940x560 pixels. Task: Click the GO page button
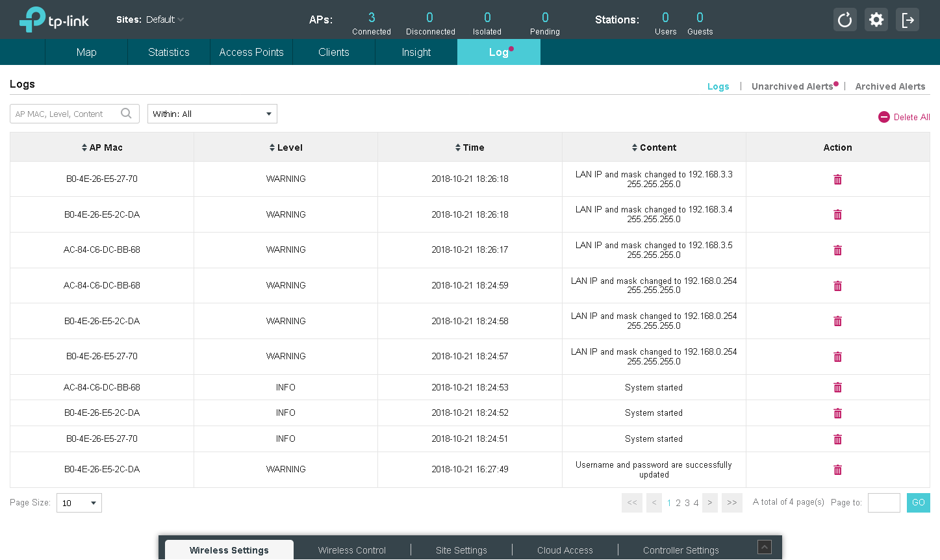point(919,503)
